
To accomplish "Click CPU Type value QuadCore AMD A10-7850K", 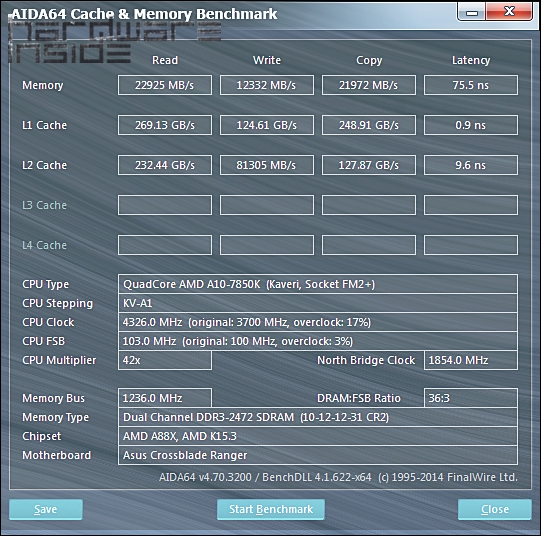I will click(x=318, y=284).
